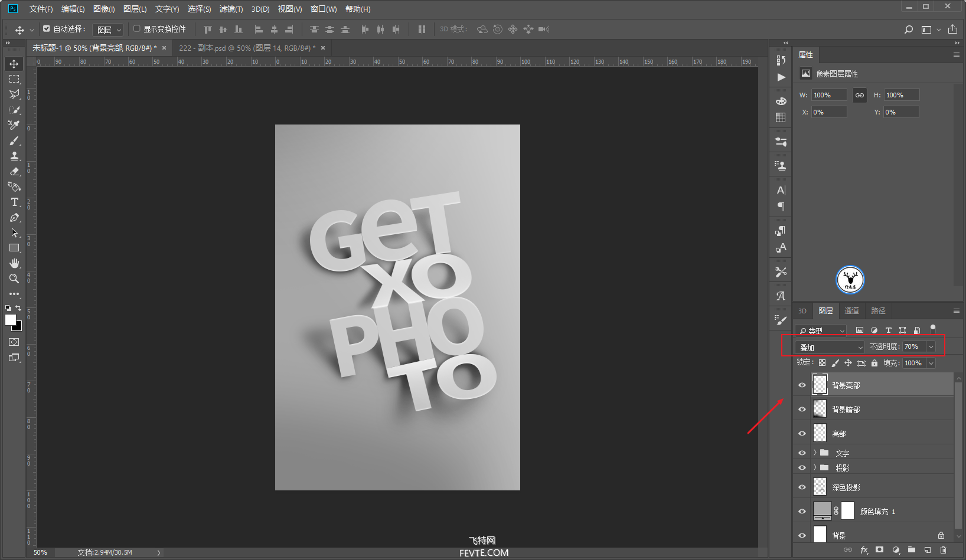Expand the 文字 layer group
The width and height of the screenshot is (966, 560).
[x=815, y=453]
